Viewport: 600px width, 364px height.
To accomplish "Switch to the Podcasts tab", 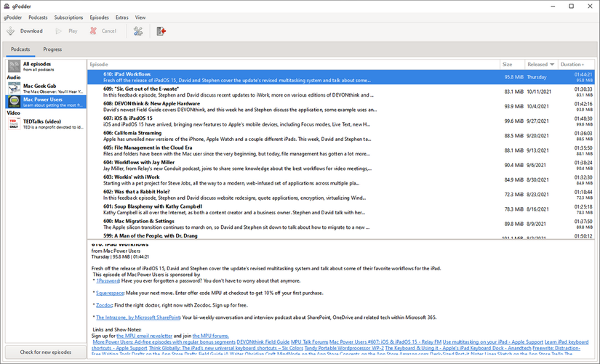I will 20,49.
